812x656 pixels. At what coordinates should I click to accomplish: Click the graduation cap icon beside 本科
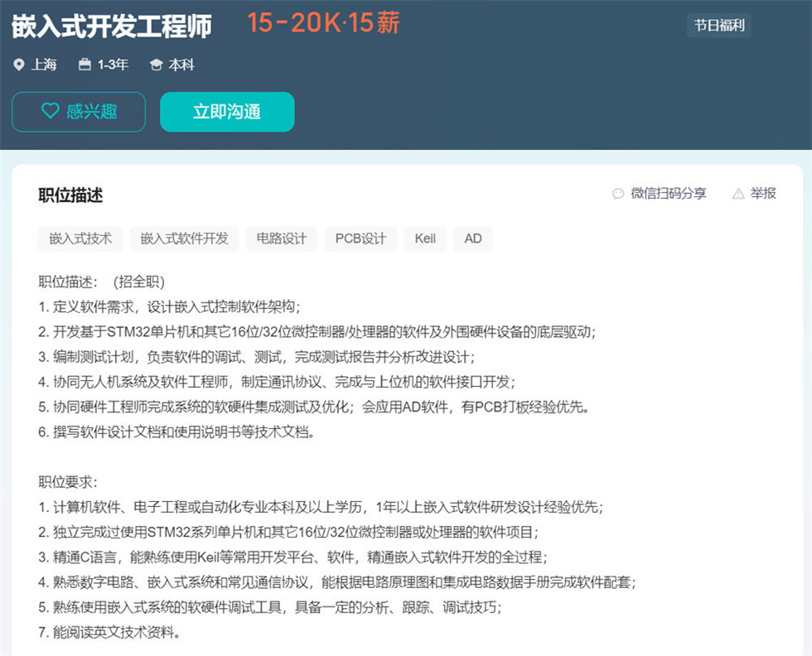click(156, 65)
